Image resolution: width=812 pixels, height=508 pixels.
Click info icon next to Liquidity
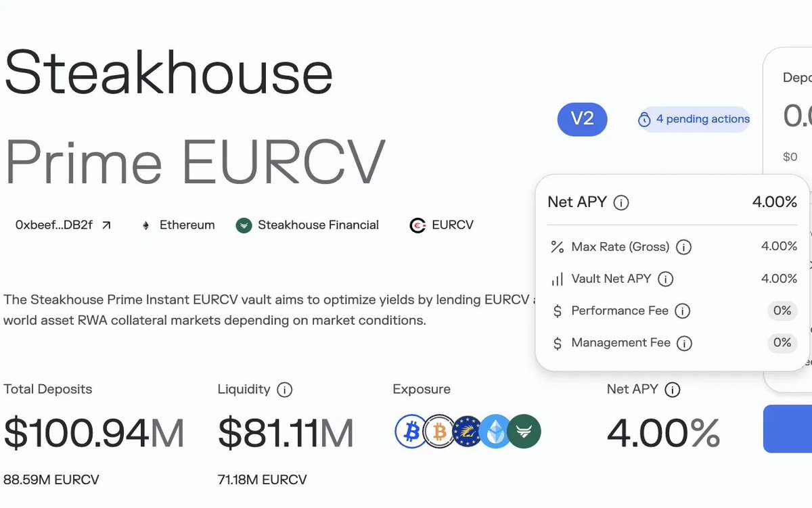pos(285,390)
